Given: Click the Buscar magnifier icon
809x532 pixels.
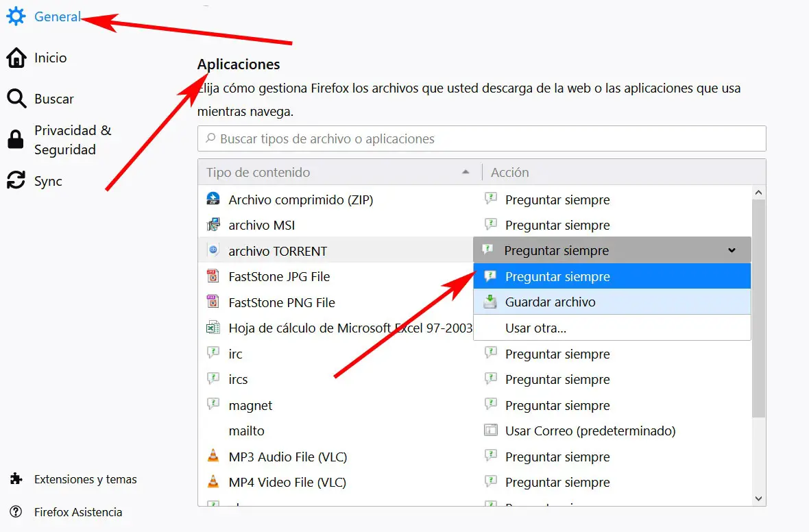Looking at the screenshot, I should (x=16, y=99).
